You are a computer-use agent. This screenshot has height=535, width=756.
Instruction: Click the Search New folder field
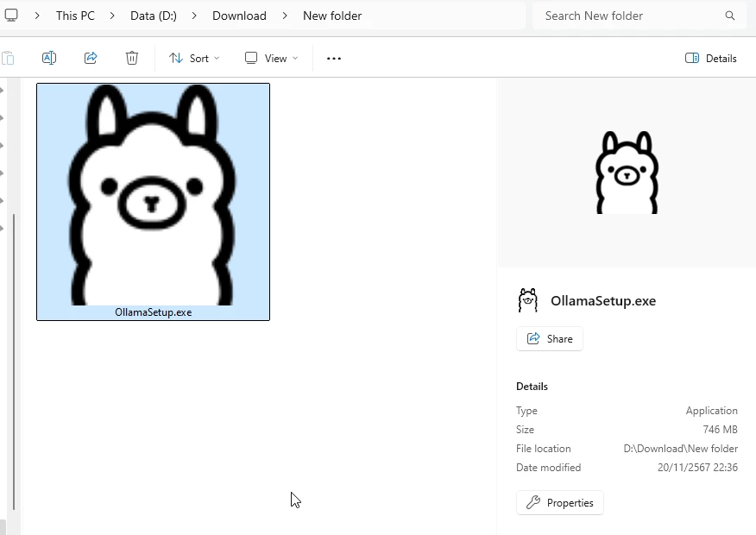coord(630,16)
